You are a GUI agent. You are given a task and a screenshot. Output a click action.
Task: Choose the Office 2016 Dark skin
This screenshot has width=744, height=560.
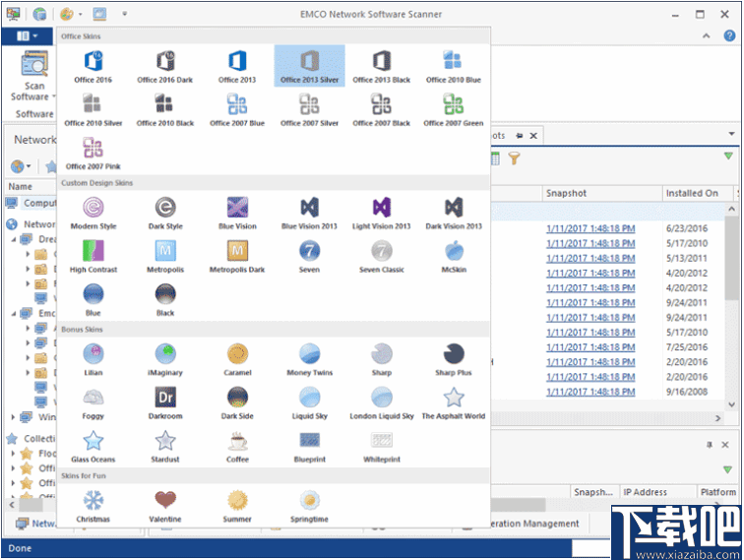pyautogui.click(x=165, y=67)
